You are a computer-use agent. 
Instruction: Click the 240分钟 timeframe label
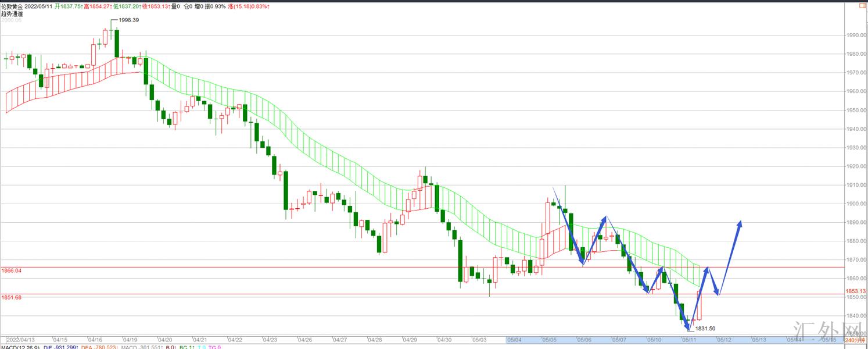tap(858, 340)
